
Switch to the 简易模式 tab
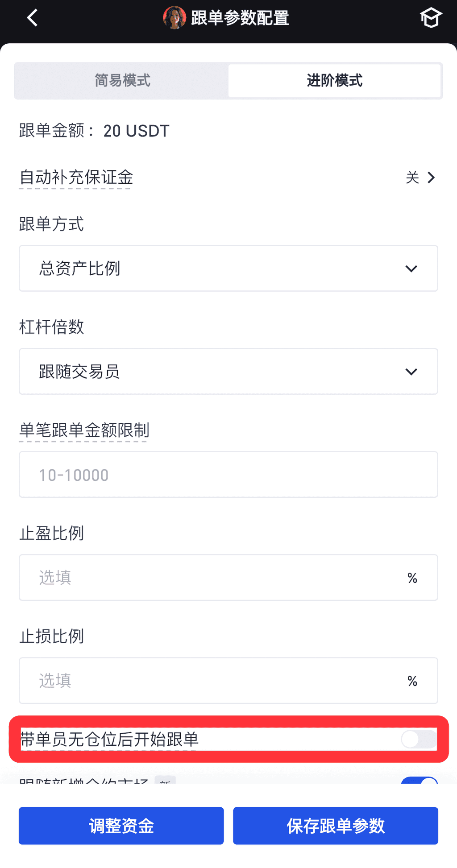tap(122, 81)
